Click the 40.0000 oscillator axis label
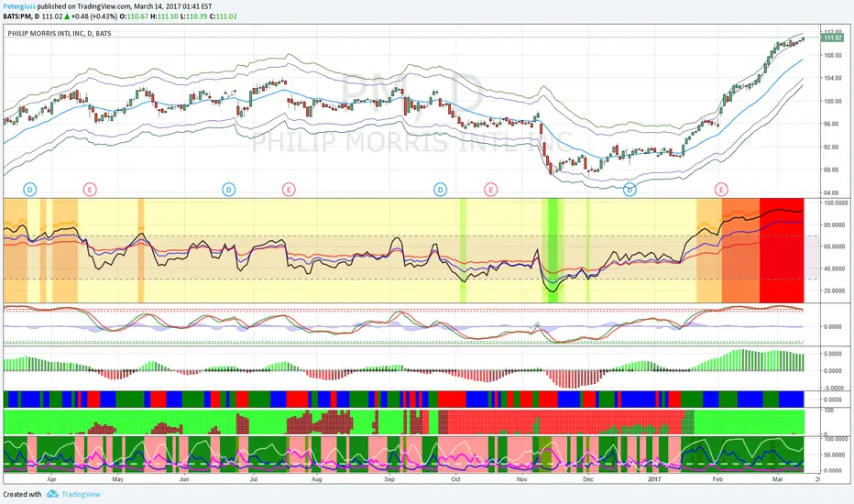 point(834,268)
